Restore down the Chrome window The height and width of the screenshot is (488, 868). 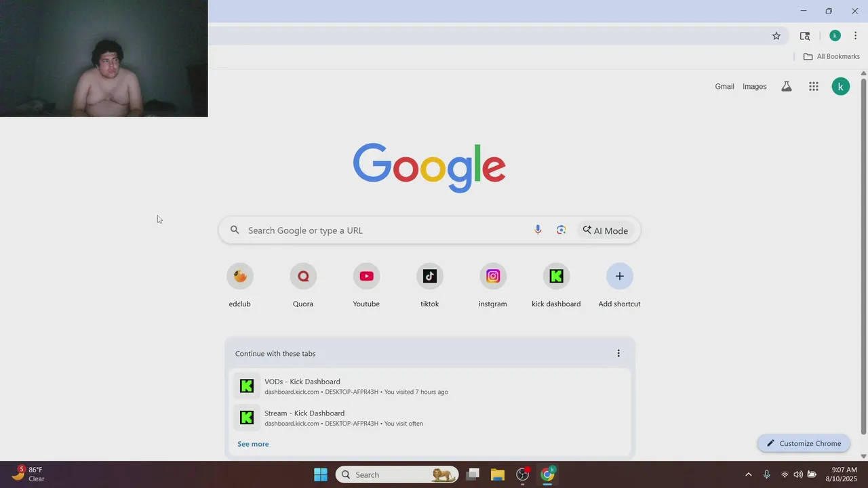point(829,11)
